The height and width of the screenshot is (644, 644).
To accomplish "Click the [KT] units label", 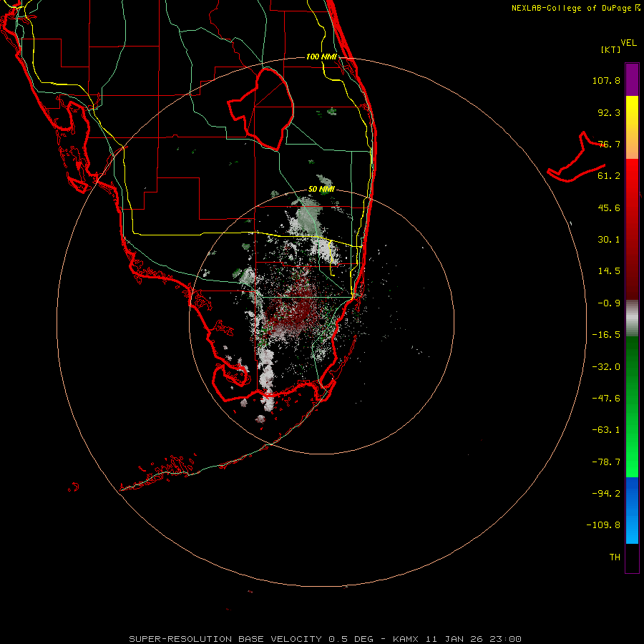I will tap(611, 49).
